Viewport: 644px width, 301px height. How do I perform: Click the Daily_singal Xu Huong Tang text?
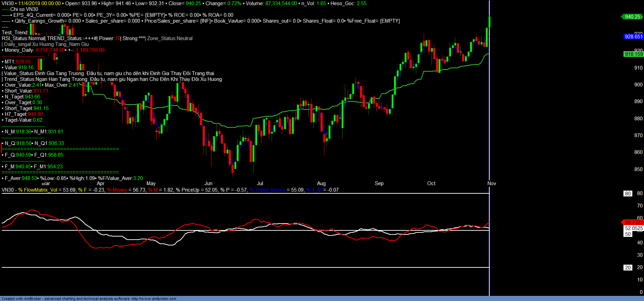point(46,44)
